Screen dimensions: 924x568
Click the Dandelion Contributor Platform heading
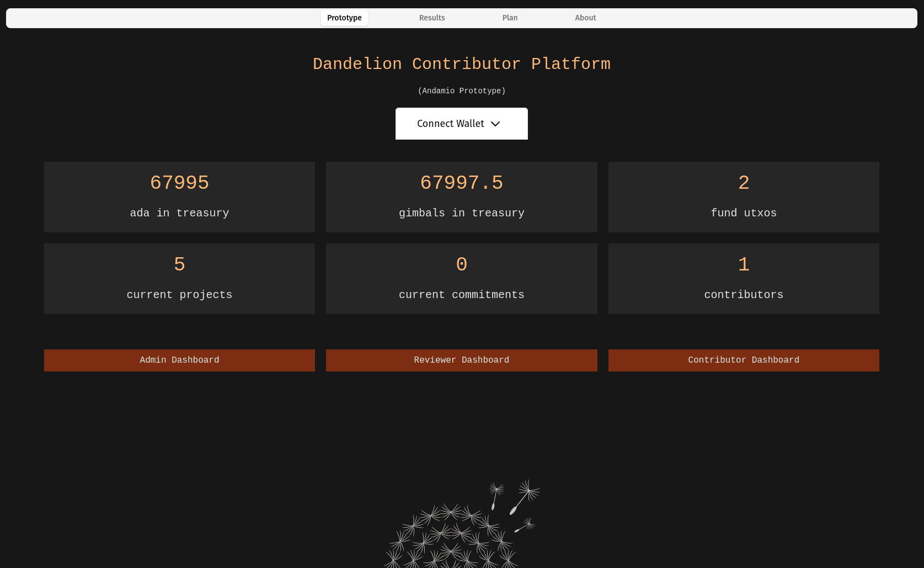click(x=461, y=64)
